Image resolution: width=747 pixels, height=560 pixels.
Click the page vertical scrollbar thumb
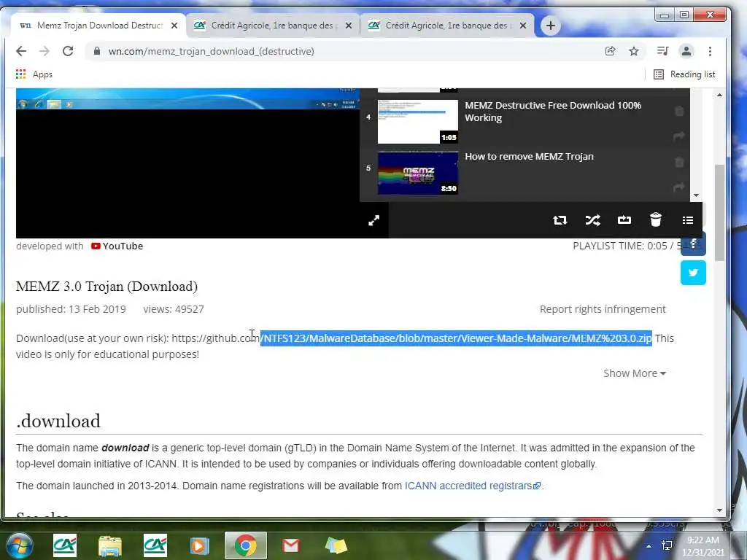(x=719, y=212)
